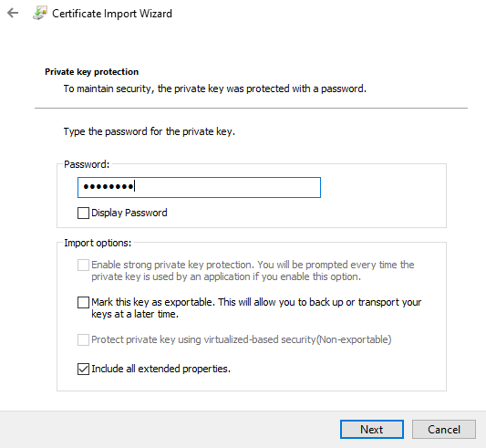Viewport: 486px width, 448px height.
Task: Click 'Type the password for the private key' text
Action: pyautogui.click(x=150, y=131)
